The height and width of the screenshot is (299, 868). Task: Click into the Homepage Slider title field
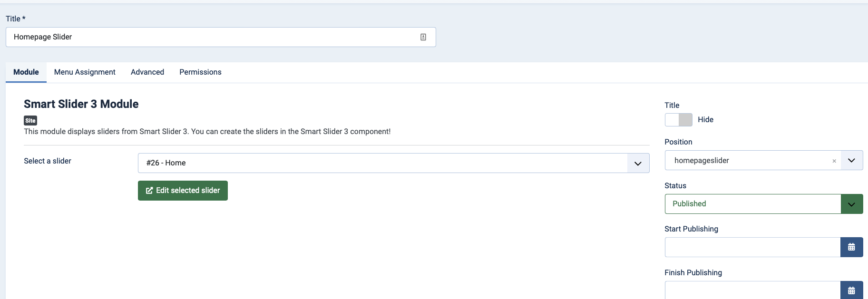(x=221, y=37)
